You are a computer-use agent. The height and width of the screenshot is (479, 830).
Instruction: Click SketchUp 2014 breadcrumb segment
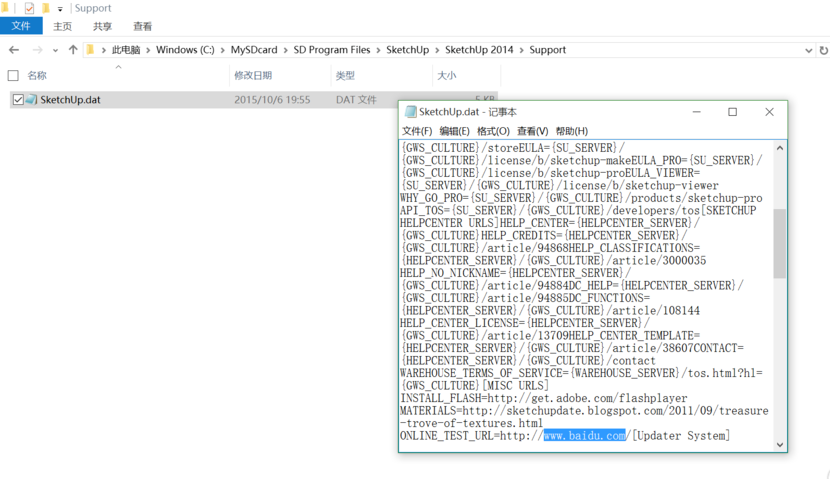479,50
